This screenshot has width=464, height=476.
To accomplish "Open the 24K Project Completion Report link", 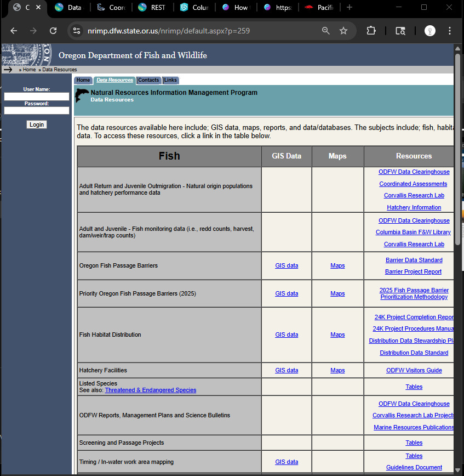I will [x=414, y=317].
